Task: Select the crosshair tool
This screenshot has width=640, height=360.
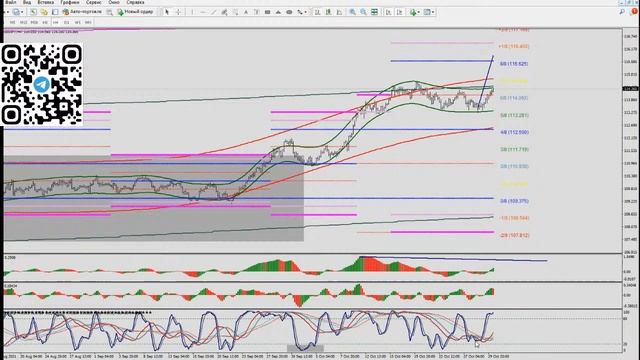Action: [x=178, y=12]
